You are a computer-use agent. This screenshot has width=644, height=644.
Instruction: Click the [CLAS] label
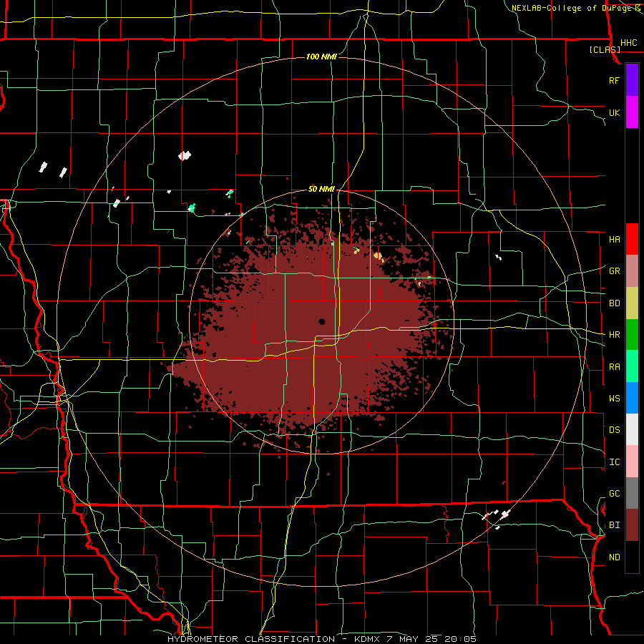click(x=605, y=49)
